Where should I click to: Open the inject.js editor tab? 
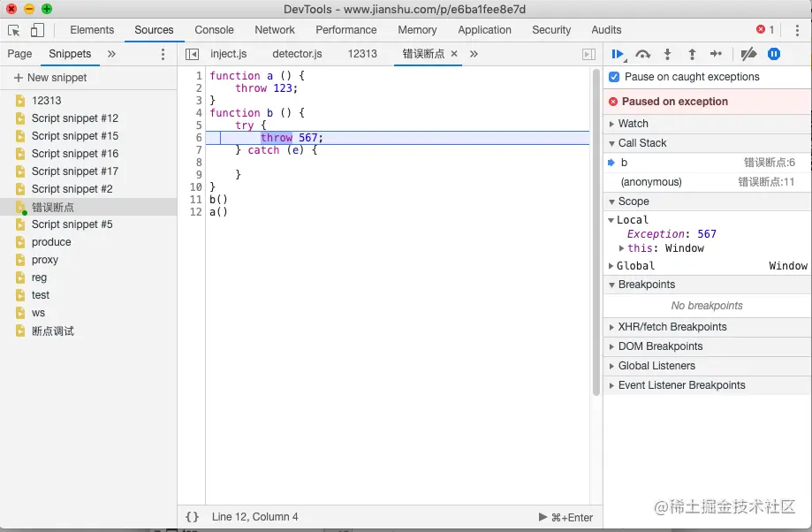tap(228, 54)
